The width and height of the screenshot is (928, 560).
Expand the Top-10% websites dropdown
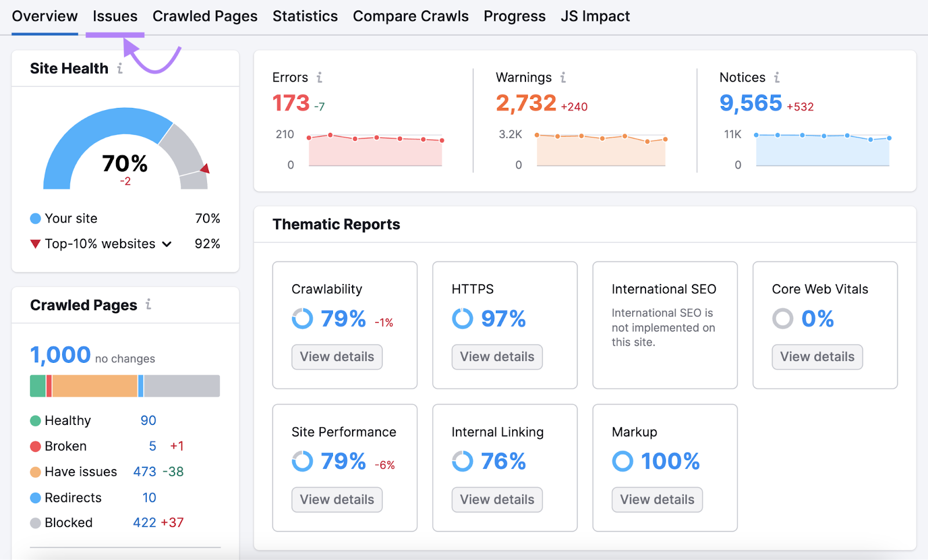[167, 244]
